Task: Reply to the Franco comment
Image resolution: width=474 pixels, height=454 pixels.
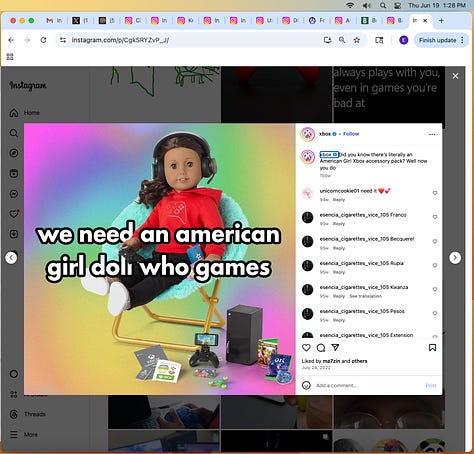Action: tap(339, 224)
